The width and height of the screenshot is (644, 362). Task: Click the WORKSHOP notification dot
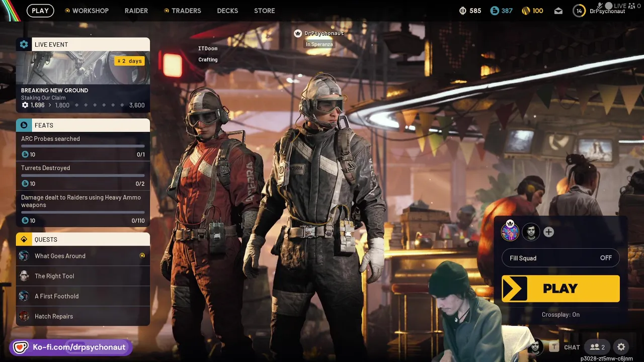[x=67, y=11]
